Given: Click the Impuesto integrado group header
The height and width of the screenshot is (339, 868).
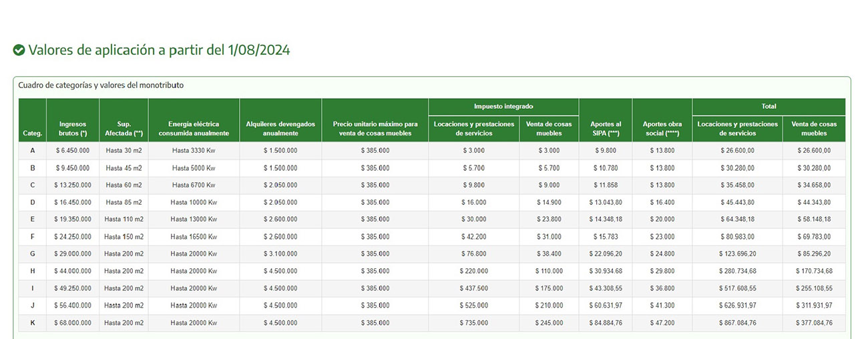Looking at the screenshot, I should [503, 107].
